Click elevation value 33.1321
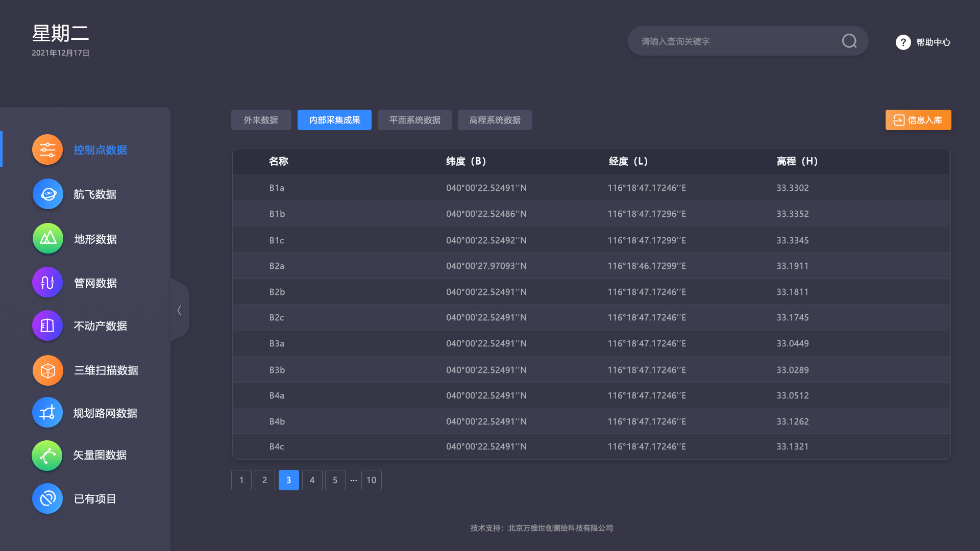 pyautogui.click(x=793, y=446)
